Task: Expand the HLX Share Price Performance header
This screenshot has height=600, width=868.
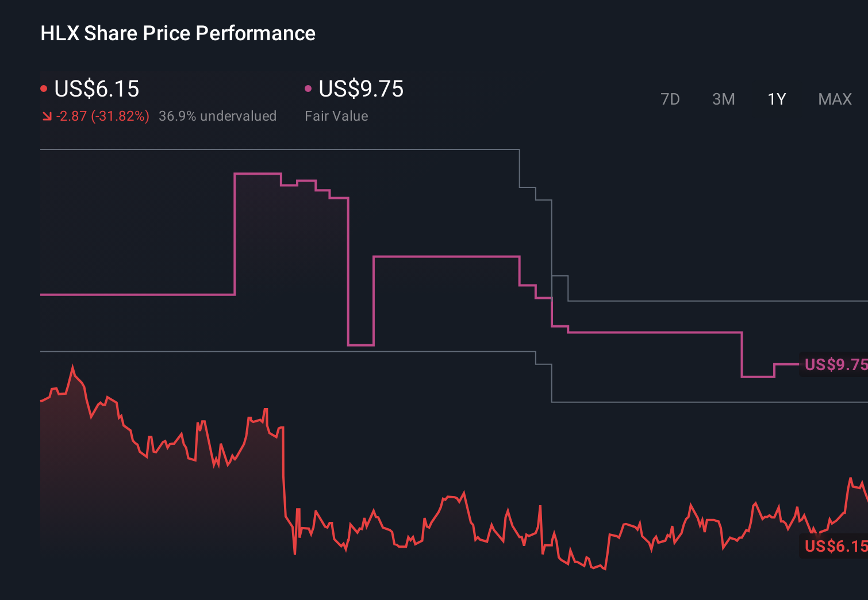Action: click(177, 33)
